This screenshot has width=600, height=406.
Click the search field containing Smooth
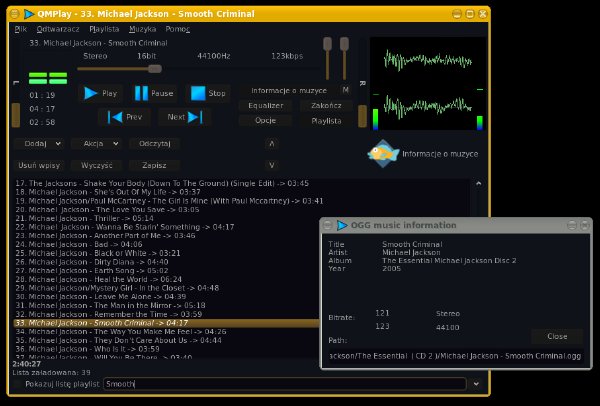tap(285, 384)
